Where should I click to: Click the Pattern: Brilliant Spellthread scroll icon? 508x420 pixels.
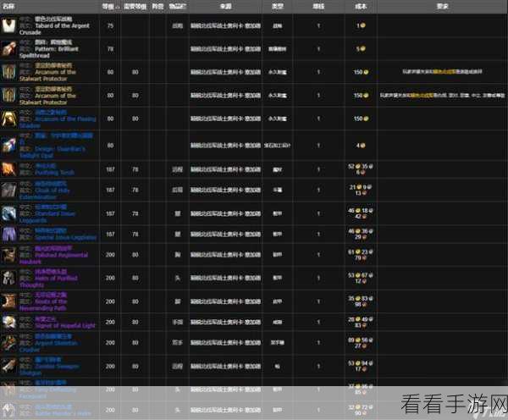8,49
